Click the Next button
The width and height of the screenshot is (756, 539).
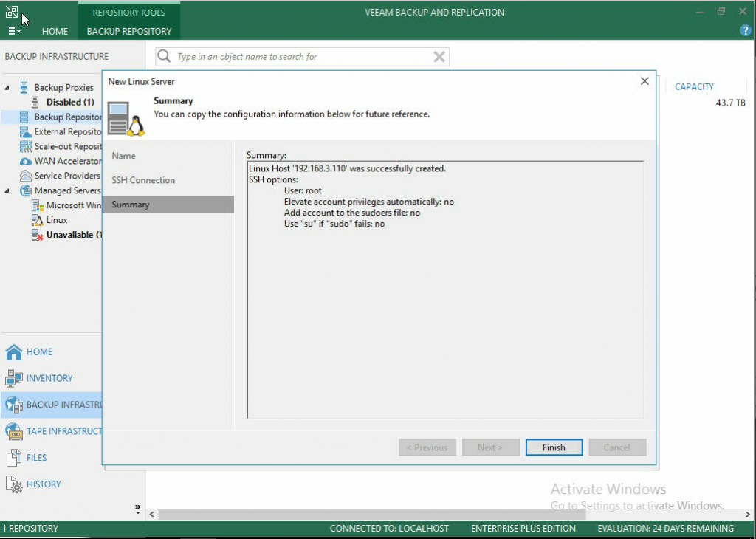[x=490, y=447]
